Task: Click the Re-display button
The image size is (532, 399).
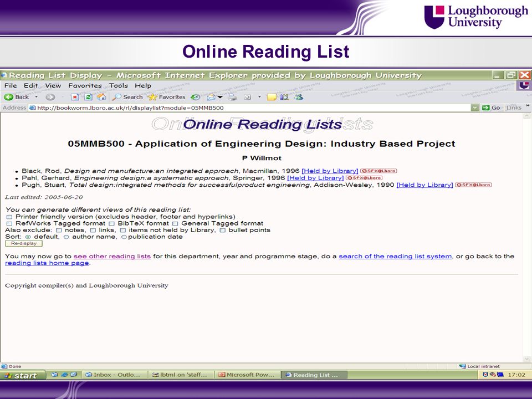Action: [x=24, y=243]
